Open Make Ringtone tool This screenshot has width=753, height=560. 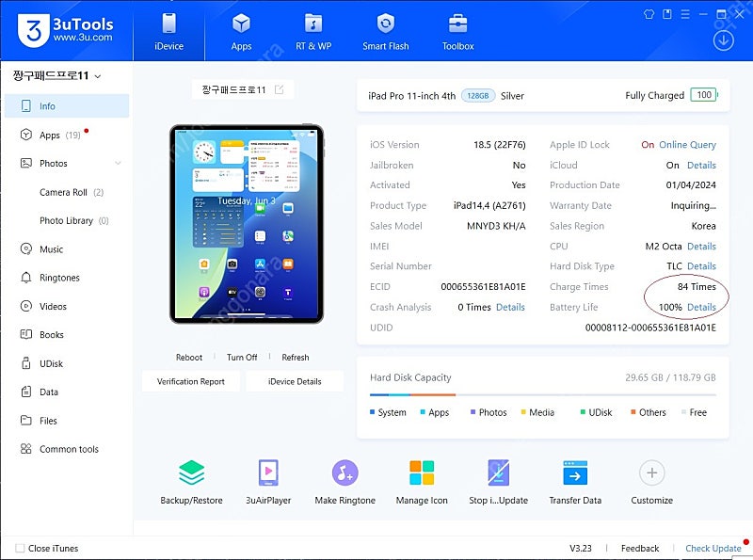(x=344, y=482)
